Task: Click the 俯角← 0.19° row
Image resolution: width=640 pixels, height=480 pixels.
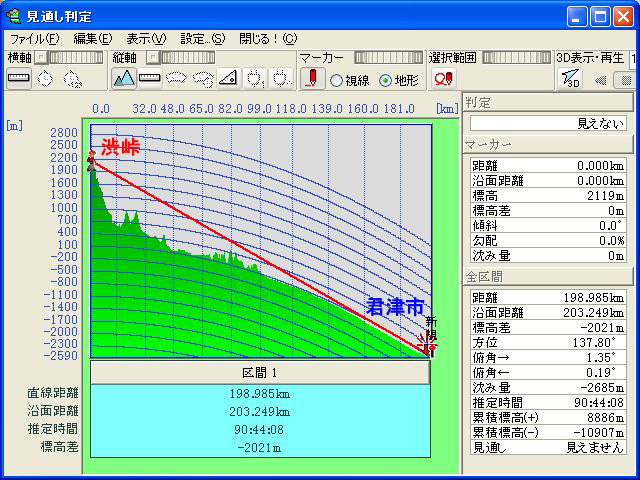Action: (x=548, y=372)
